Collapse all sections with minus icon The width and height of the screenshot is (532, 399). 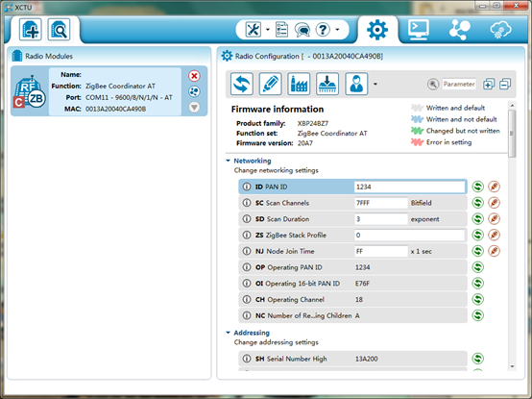(505, 84)
